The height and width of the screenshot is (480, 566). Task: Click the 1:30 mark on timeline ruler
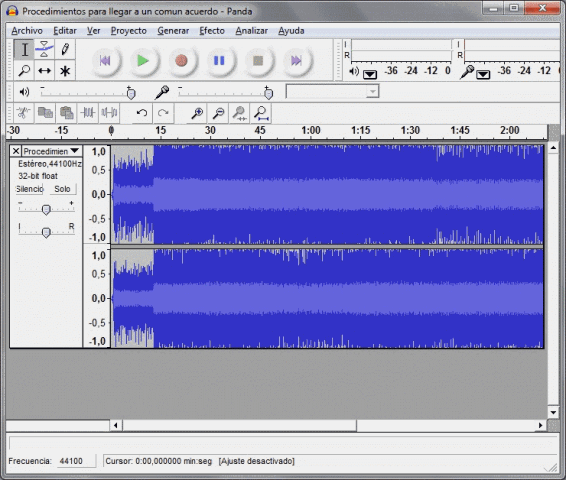tap(410, 130)
